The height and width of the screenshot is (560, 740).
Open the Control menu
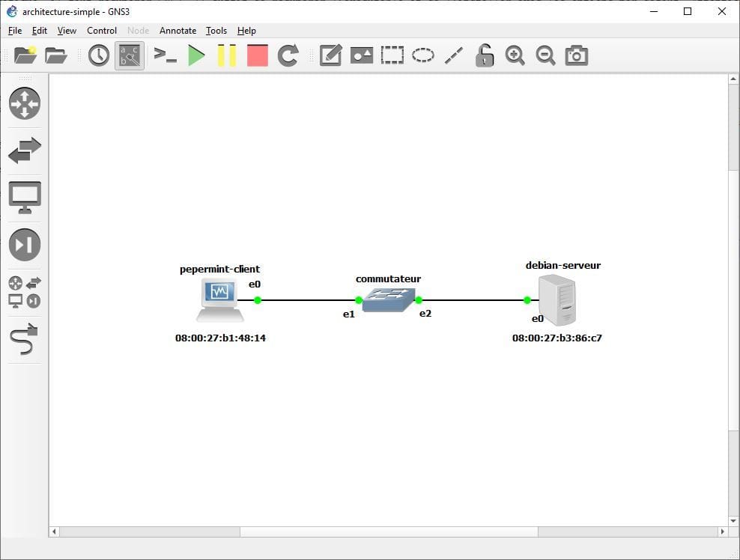coord(102,31)
